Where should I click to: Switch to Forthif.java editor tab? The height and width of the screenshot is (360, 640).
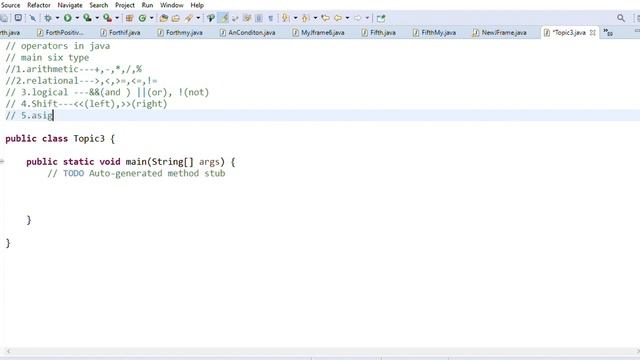click(120, 32)
